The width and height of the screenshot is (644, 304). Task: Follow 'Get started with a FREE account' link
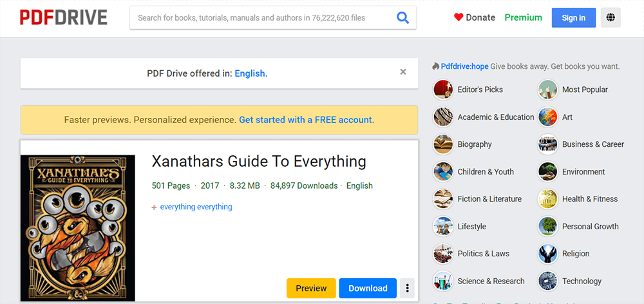tap(306, 120)
